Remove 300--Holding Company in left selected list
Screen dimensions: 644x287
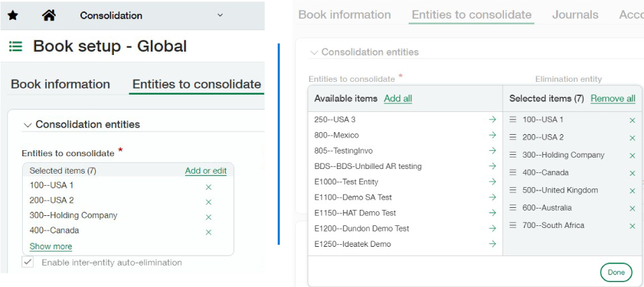click(x=208, y=217)
